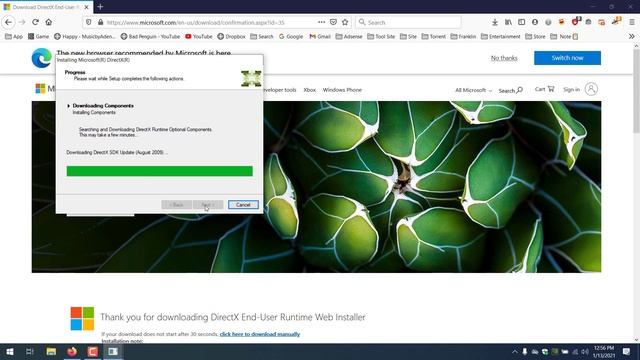Open the Xbox navigation link
The width and height of the screenshot is (640, 360).
click(309, 90)
